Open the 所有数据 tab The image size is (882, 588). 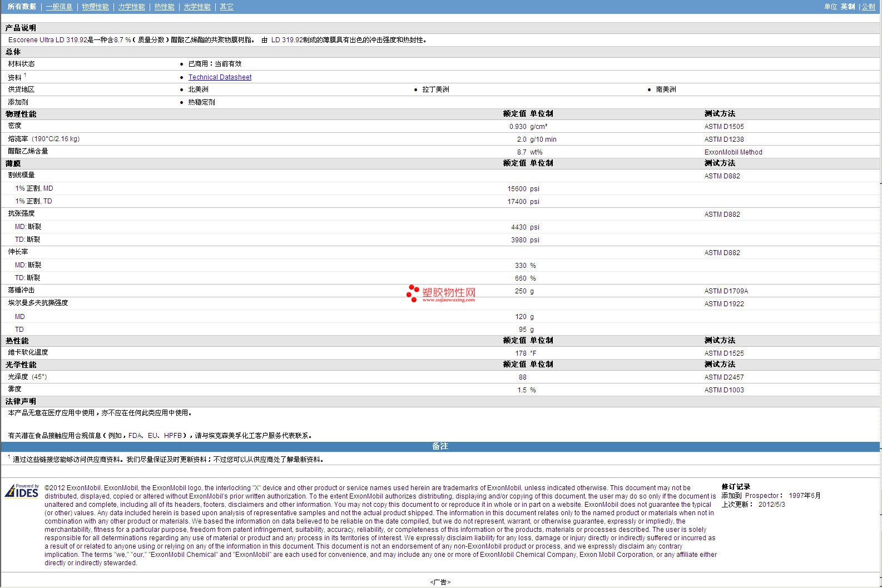(x=22, y=7)
